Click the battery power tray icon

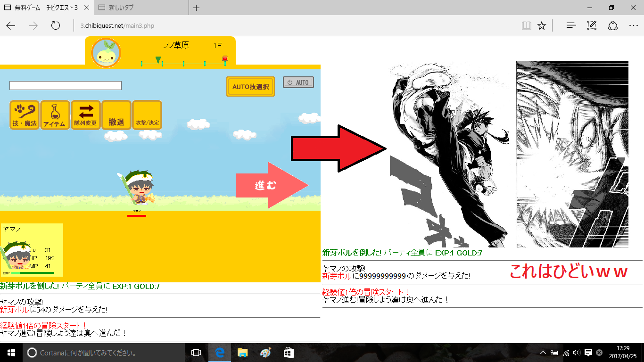point(554,353)
